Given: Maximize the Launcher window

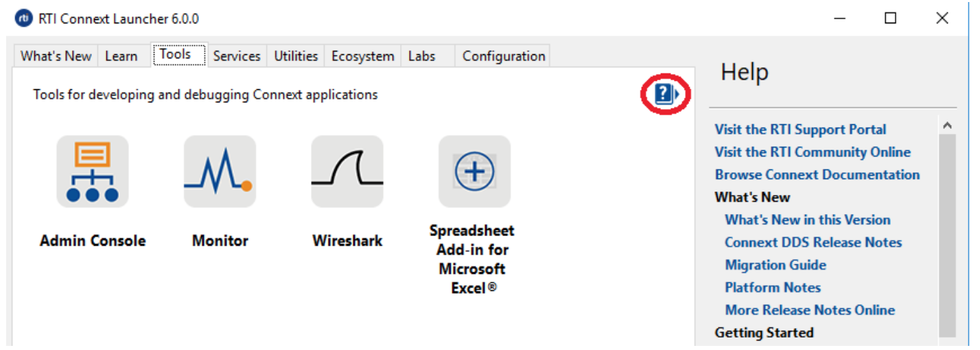Looking at the screenshot, I should pyautogui.click(x=890, y=19).
